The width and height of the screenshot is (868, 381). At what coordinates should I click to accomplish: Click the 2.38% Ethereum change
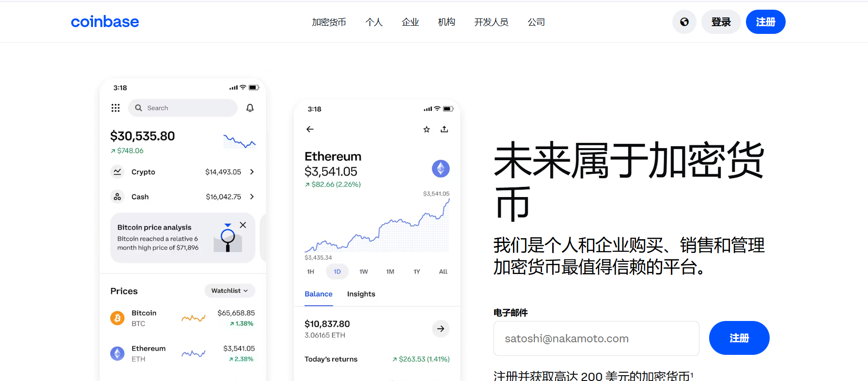(x=242, y=359)
